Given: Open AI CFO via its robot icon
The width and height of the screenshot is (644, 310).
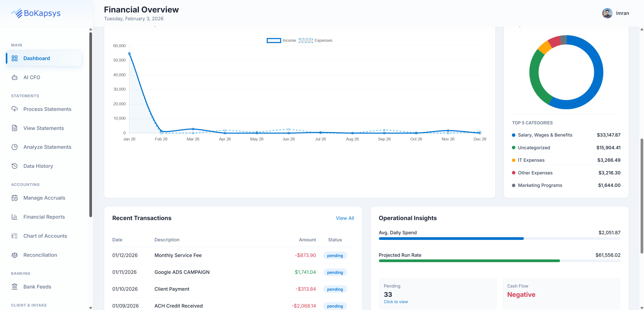Looking at the screenshot, I should point(14,77).
